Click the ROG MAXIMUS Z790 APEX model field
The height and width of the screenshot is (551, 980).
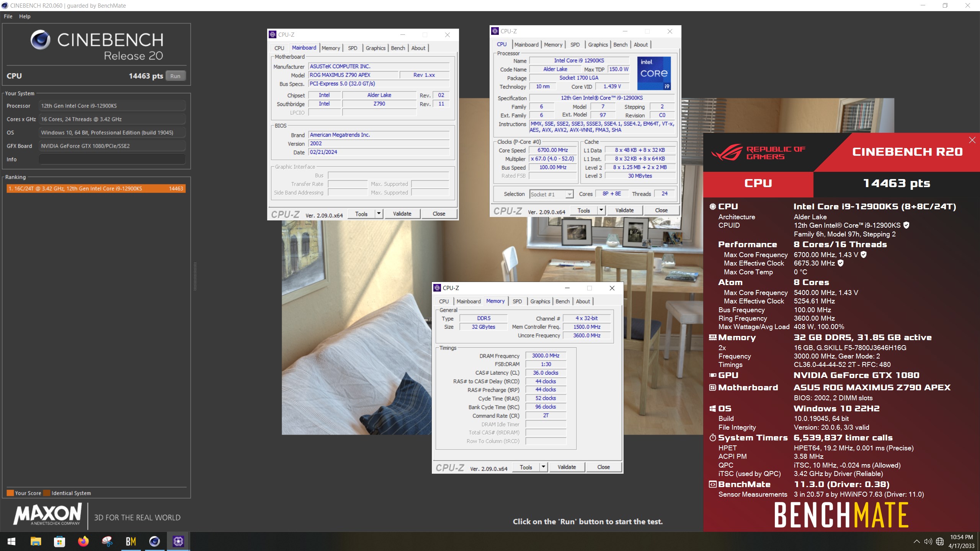coord(354,75)
